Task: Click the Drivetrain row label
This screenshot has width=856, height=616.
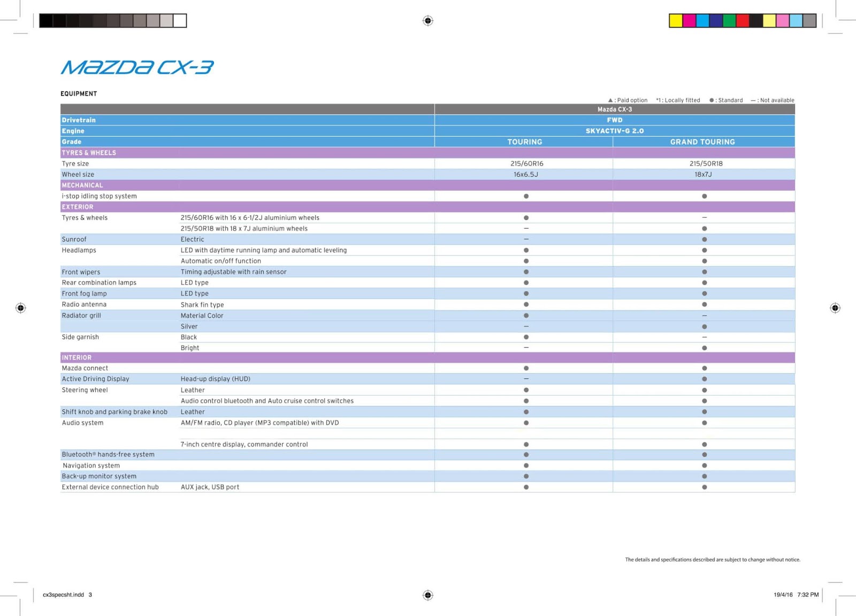Action: tap(79, 120)
